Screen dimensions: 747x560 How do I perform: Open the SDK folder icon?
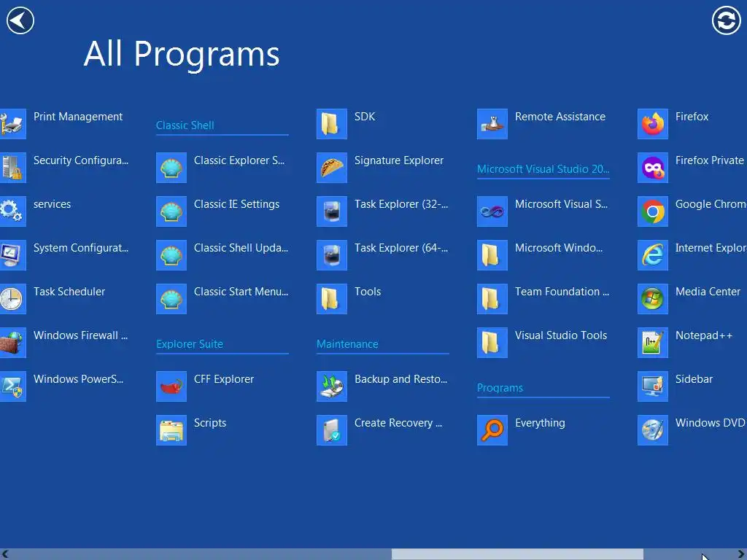click(x=332, y=124)
